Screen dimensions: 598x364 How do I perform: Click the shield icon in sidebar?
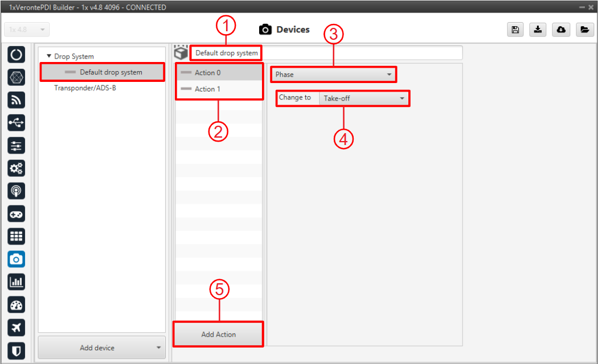coord(17,350)
